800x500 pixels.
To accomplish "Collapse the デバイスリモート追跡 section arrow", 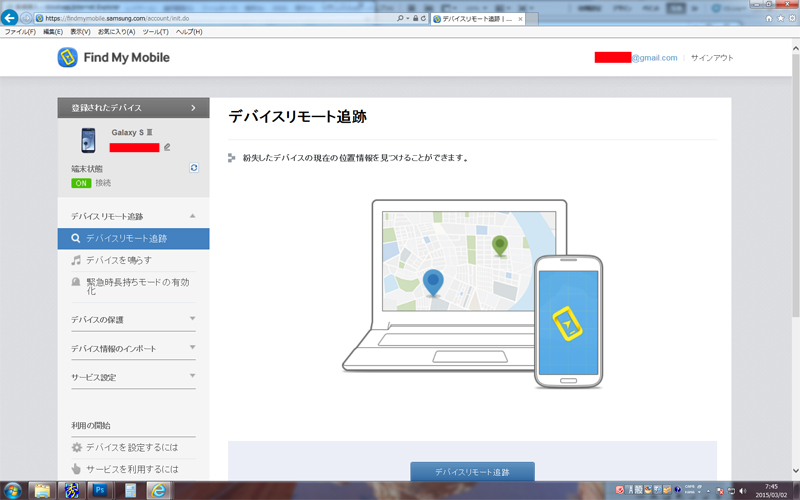I will 192,216.
